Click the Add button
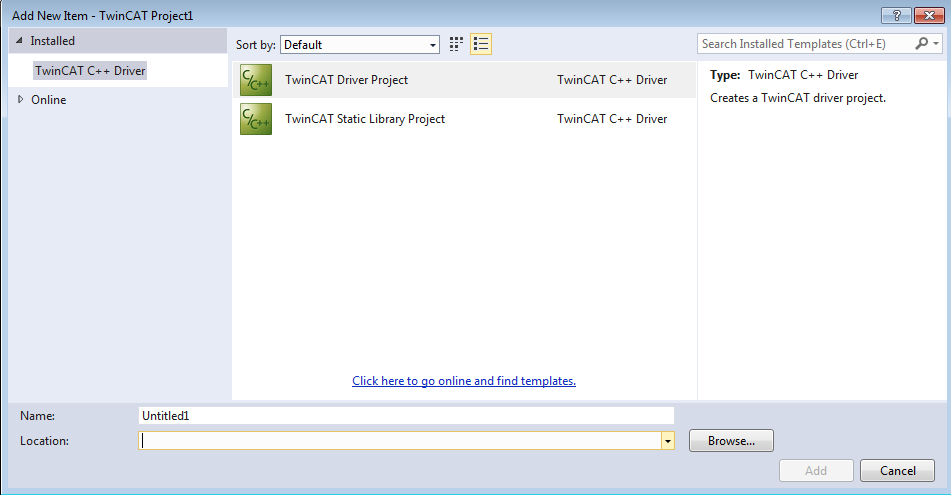This screenshot has width=951, height=495. tap(816, 471)
